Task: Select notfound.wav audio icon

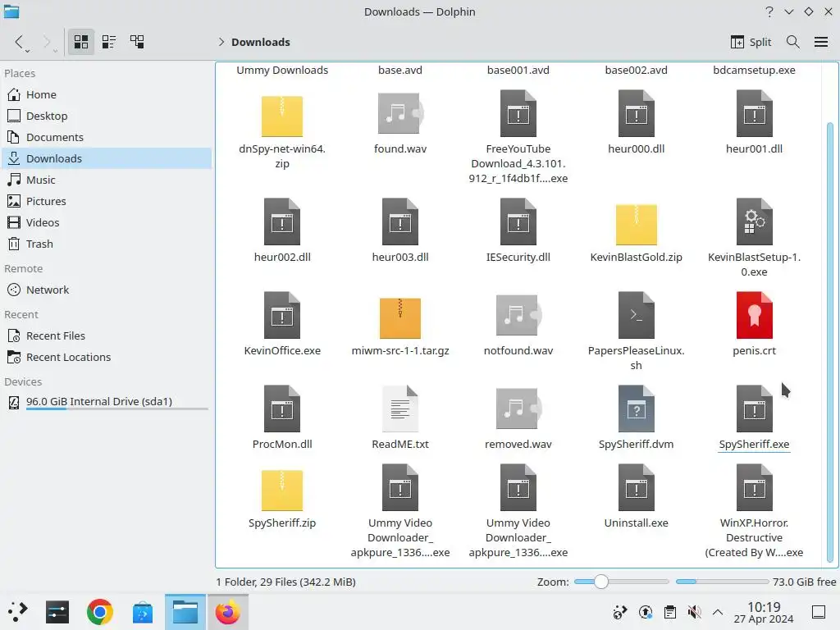Action: [x=518, y=316]
